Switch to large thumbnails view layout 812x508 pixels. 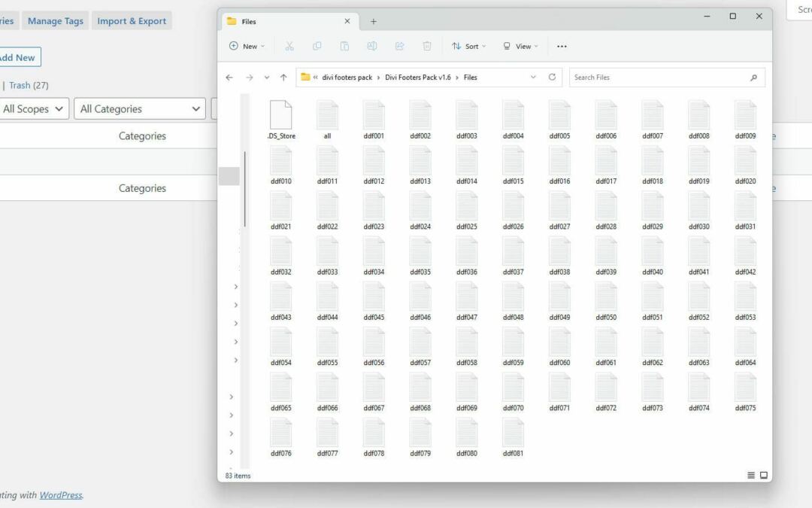pos(764,476)
